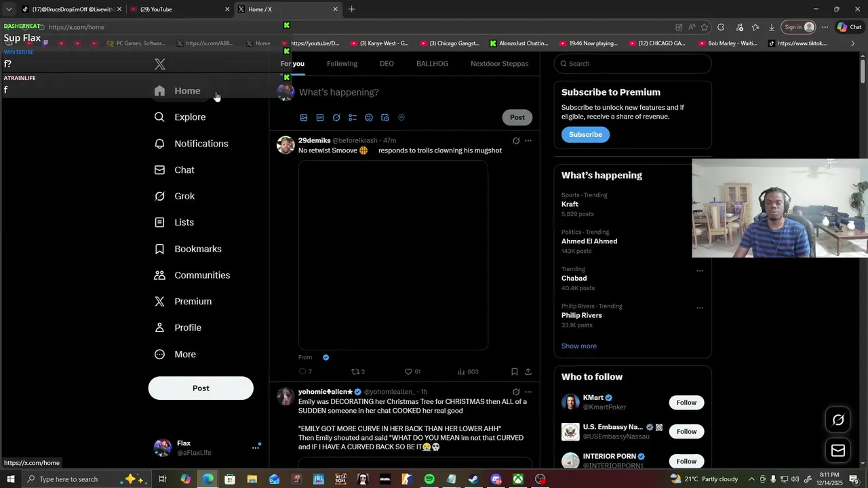This screenshot has width=868, height=488.
Task: Click the gray Post button in composer
Action: click(x=517, y=117)
